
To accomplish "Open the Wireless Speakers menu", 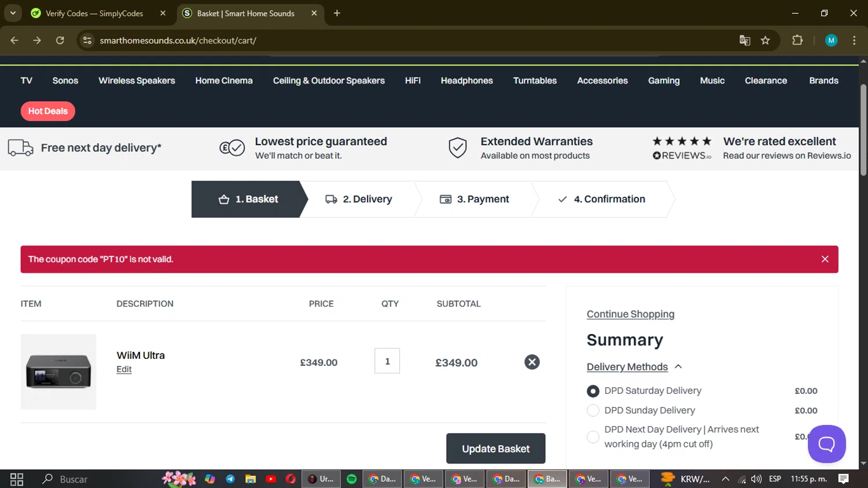I will [x=137, y=80].
